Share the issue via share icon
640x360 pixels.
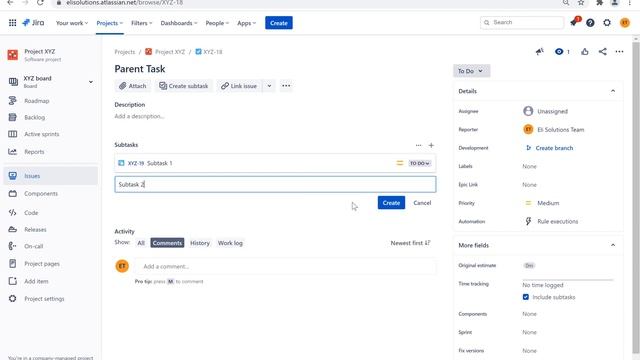coord(602,51)
